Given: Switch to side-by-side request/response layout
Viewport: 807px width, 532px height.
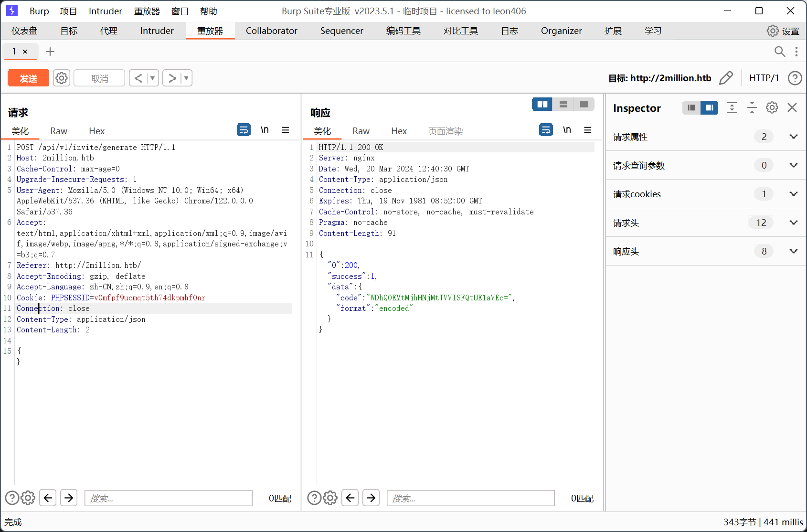Looking at the screenshot, I should click(542, 104).
